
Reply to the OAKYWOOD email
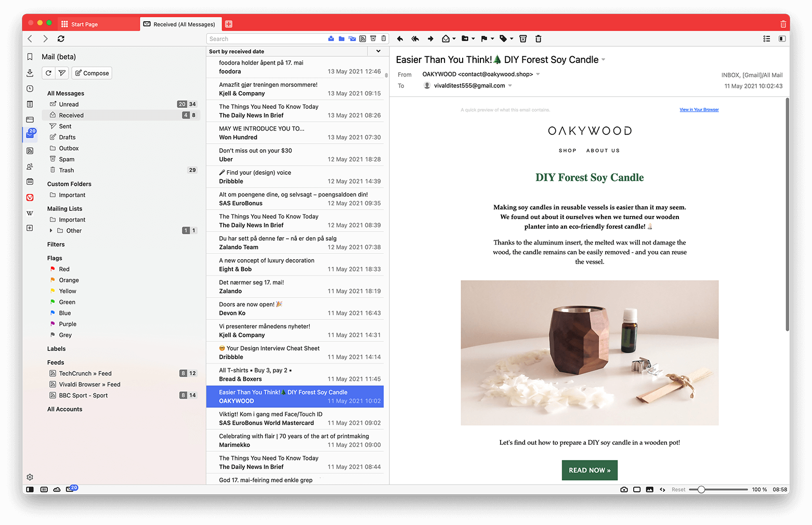[400, 39]
